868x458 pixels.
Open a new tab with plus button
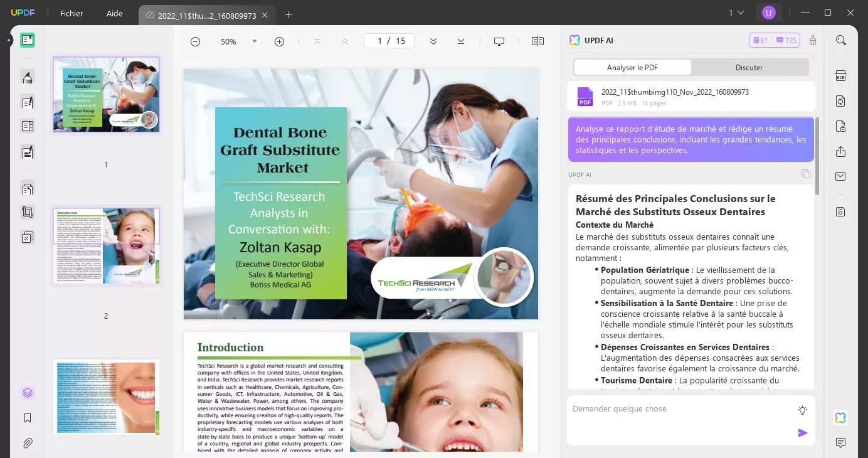(x=288, y=14)
